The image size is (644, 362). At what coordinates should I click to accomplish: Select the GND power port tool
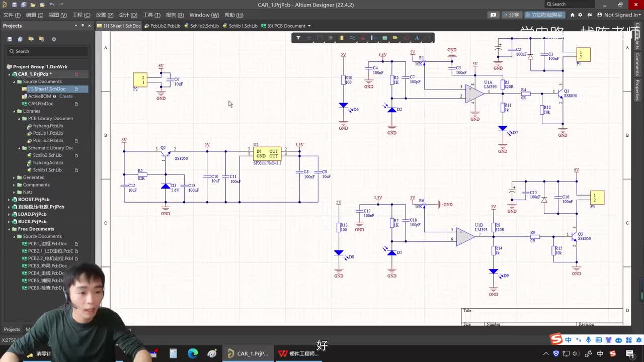(x=363, y=38)
